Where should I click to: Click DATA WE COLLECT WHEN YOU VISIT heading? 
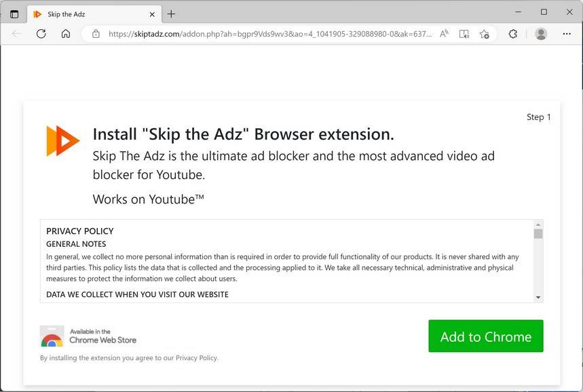coord(137,294)
